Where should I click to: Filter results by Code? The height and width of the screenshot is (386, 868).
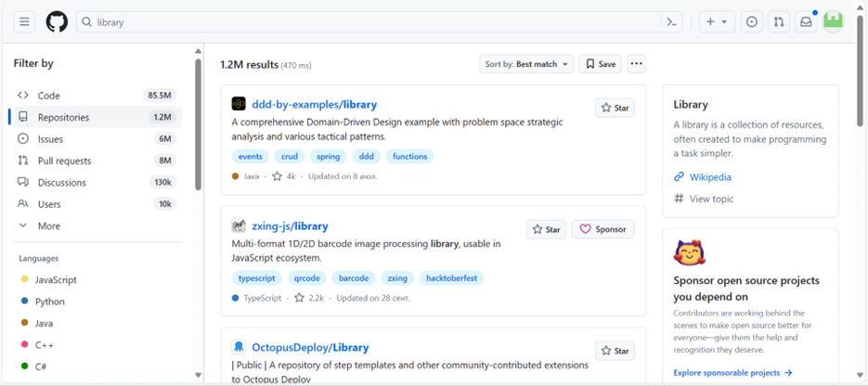click(x=97, y=96)
